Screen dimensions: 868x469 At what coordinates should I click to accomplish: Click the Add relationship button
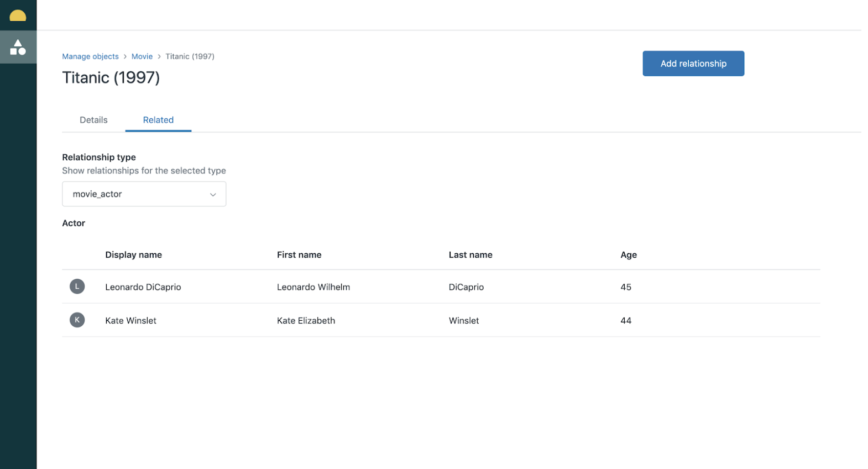point(693,64)
